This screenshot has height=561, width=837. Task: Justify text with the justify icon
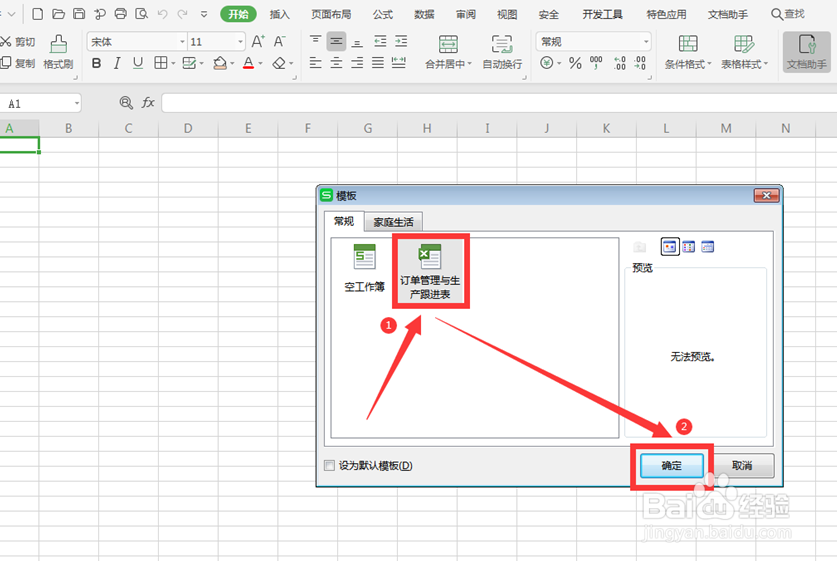(378, 63)
